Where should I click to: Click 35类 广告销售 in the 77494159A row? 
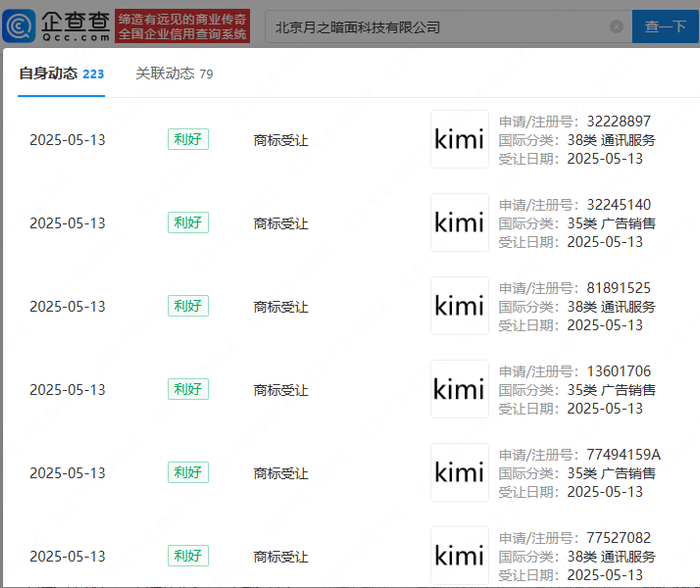611,473
